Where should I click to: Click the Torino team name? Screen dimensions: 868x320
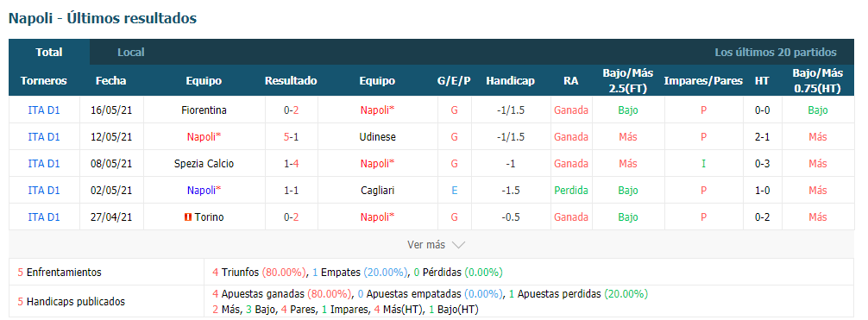click(210, 217)
